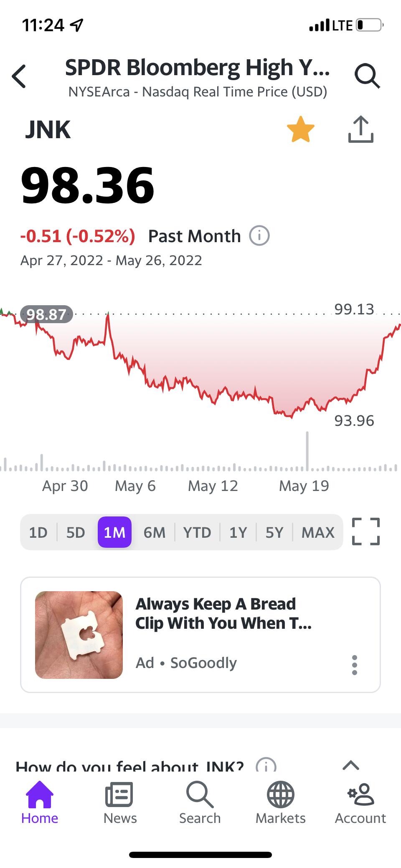The width and height of the screenshot is (401, 868).
Task: Expand the sentiment section chevron
Action: point(350,765)
